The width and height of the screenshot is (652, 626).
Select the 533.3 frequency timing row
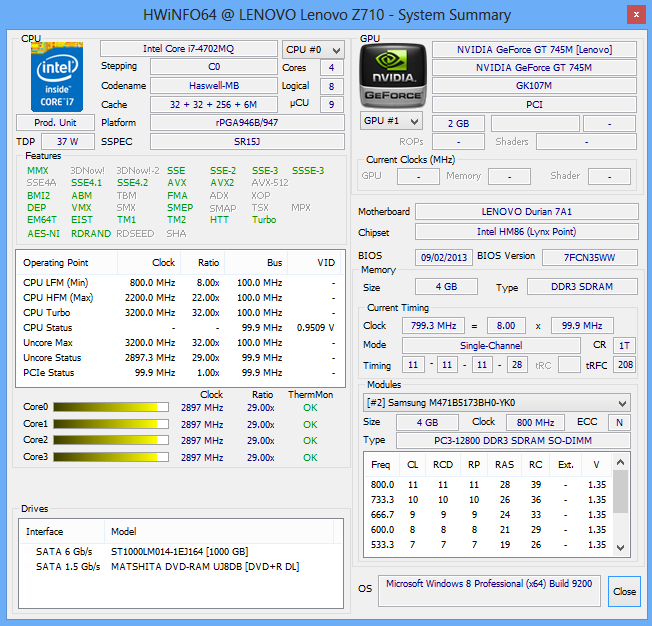pos(489,544)
